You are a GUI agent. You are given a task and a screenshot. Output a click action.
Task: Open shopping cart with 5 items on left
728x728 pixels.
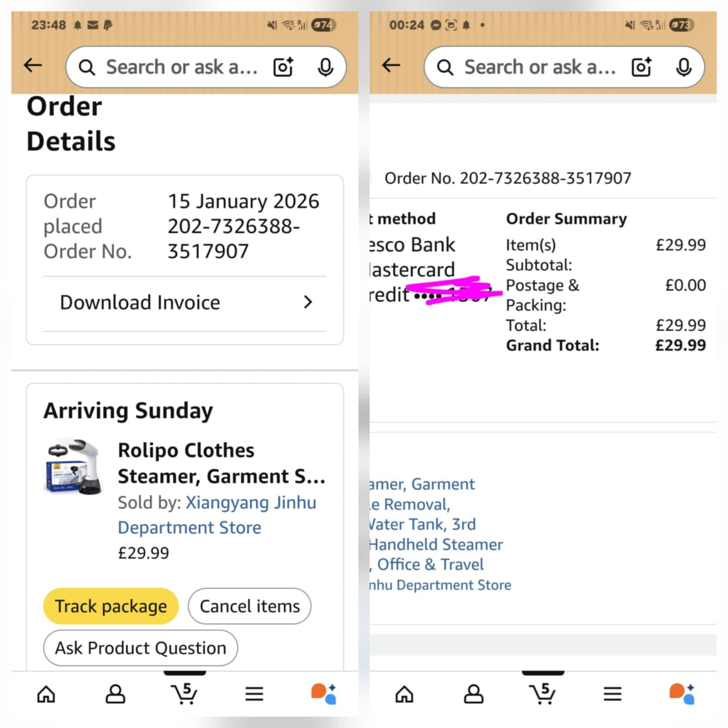[185, 693]
